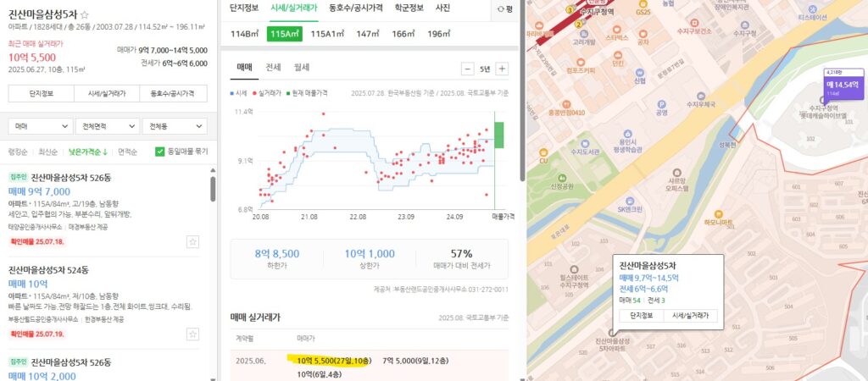The image size is (868, 381).
Task: Click the 던킨 icon on map
Action: pyautogui.click(x=618, y=55)
